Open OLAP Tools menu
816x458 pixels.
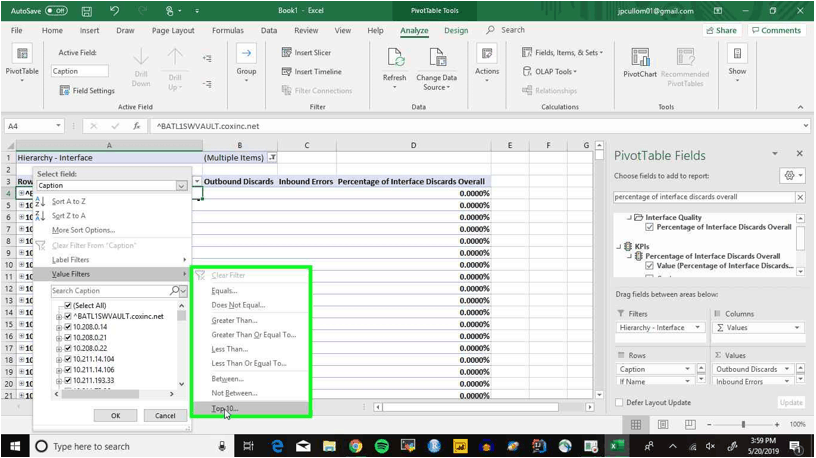[550, 72]
